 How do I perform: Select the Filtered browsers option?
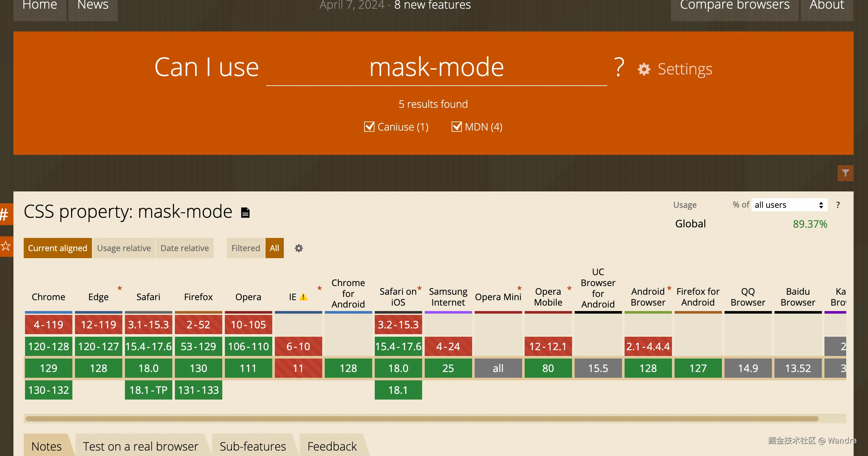[x=245, y=248]
